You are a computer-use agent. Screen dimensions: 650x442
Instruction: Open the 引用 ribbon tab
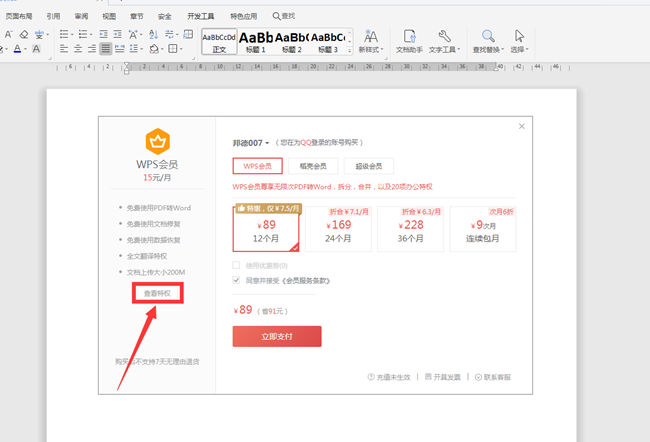53,16
